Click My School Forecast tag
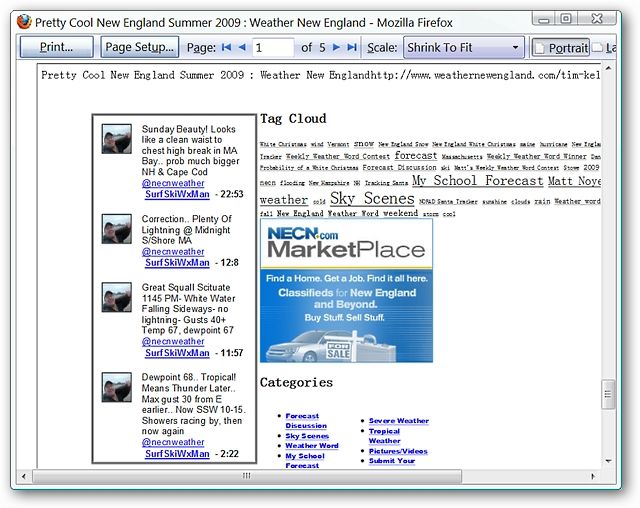640x508 pixels. click(477, 180)
